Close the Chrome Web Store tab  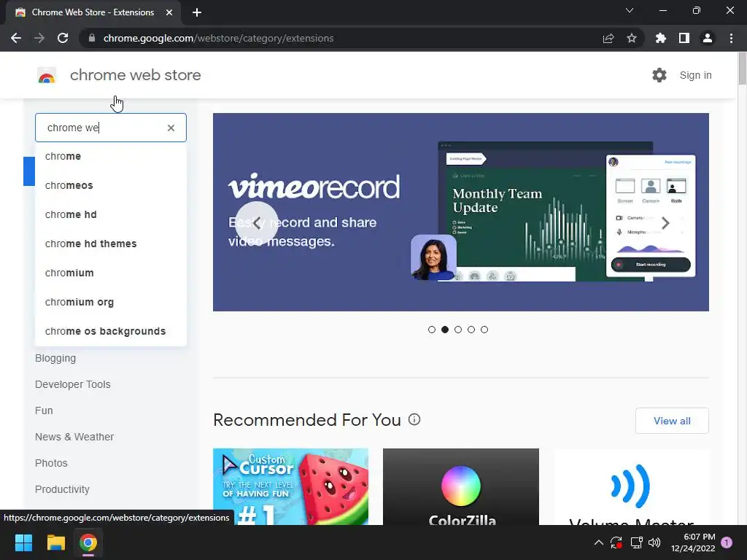pyautogui.click(x=169, y=12)
